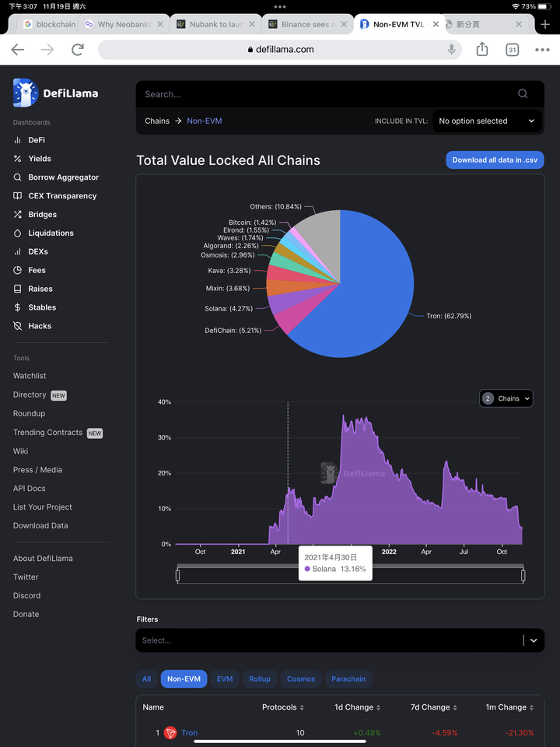Screen dimensions: 560x747
Task: Sort table by 1m Change column
Action: pos(510,707)
